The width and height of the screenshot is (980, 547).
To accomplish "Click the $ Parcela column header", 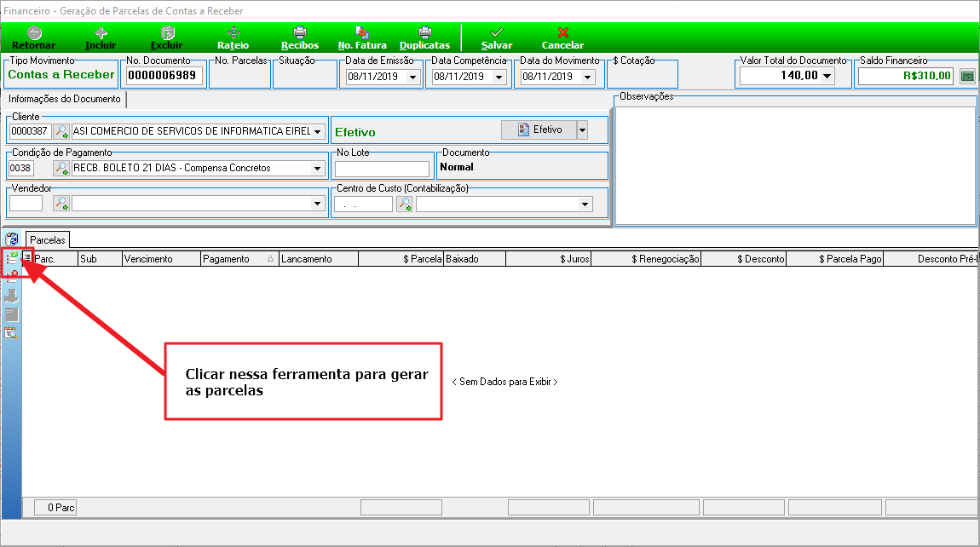I will 401,259.
